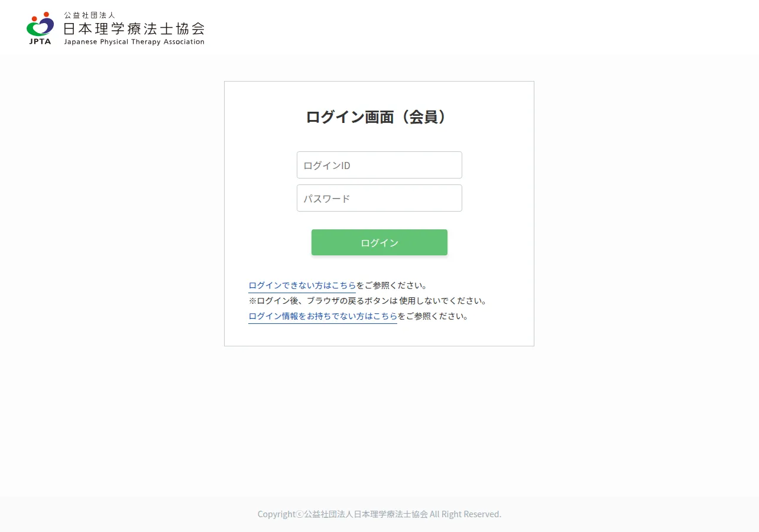This screenshot has width=759, height=532.
Task: Click the JPTA heart-shaped logo emblem
Action: coord(40,24)
